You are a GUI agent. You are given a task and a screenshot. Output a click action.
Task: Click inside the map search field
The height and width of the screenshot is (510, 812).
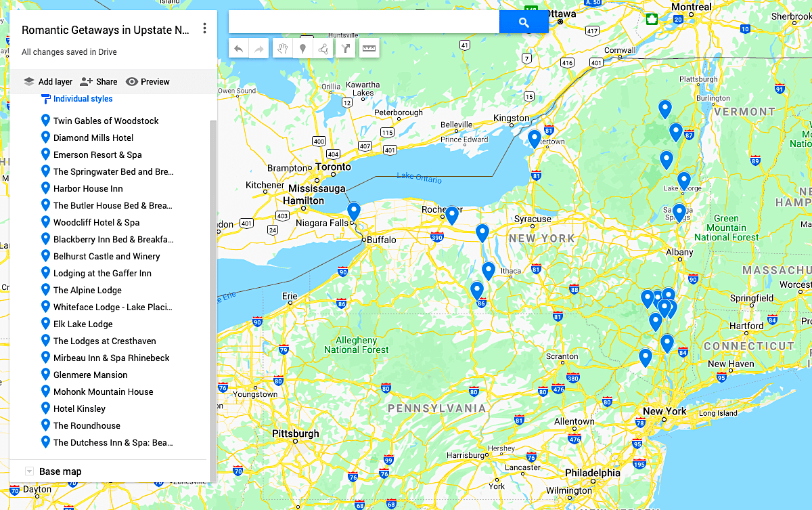point(364,22)
